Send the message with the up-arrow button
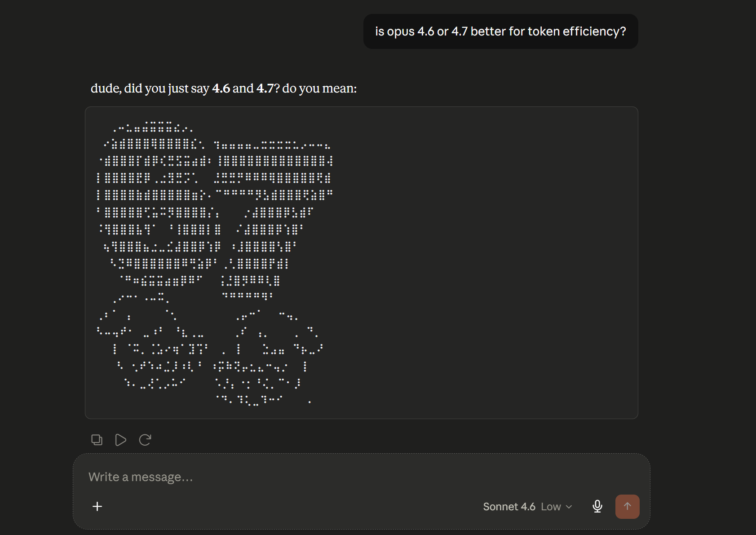 click(628, 507)
